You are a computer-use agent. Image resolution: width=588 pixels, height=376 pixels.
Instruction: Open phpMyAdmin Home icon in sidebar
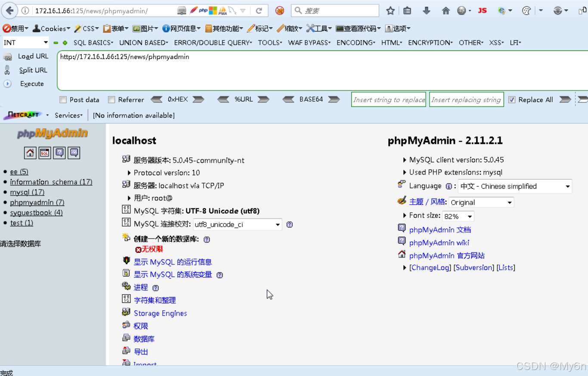(30, 152)
